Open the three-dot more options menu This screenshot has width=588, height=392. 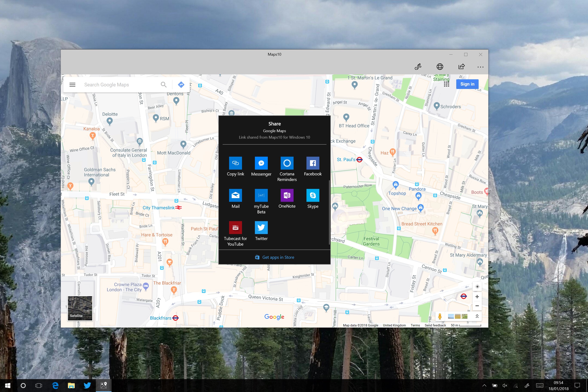coord(480,67)
